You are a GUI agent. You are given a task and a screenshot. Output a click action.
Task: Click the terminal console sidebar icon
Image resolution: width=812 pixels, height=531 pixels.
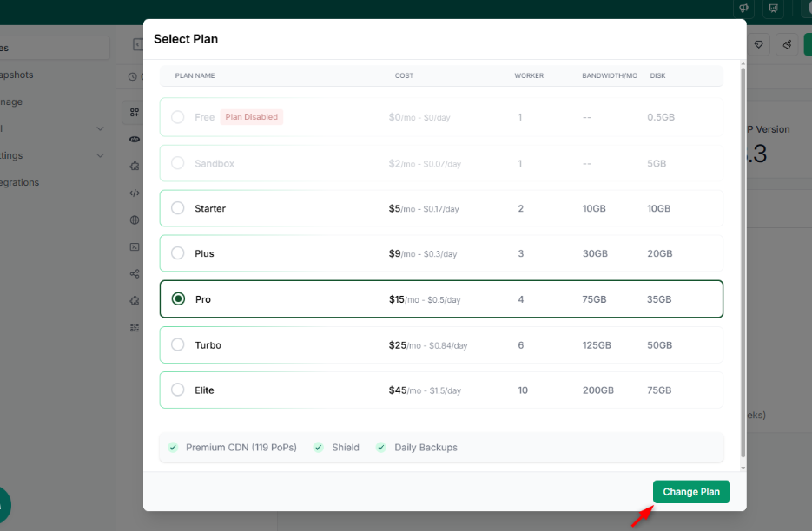tap(135, 247)
